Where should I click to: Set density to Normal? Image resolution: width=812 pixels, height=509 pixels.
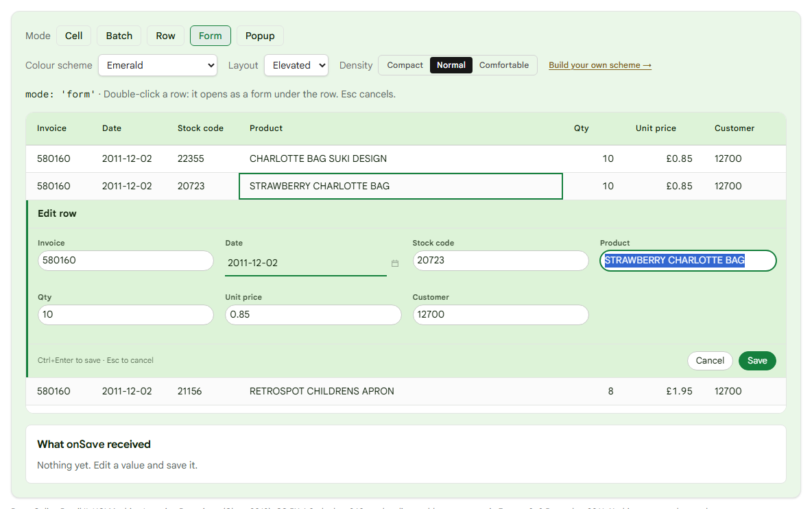point(451,65)
